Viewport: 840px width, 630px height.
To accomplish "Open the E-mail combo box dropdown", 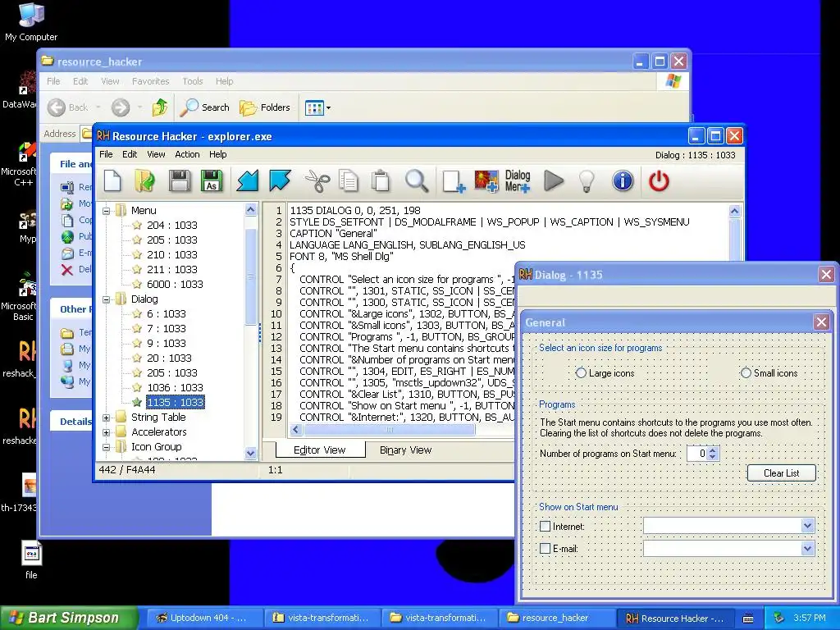I will [807, 548].
